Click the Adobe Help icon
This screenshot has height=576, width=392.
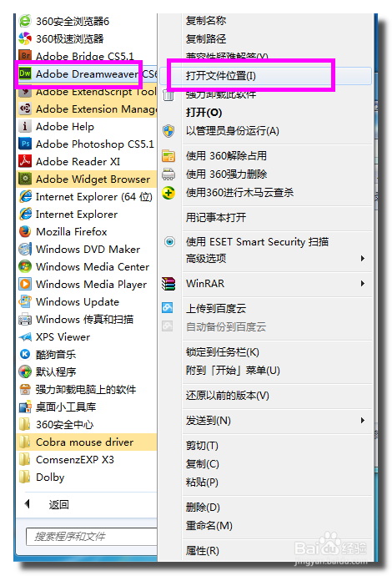25,126
